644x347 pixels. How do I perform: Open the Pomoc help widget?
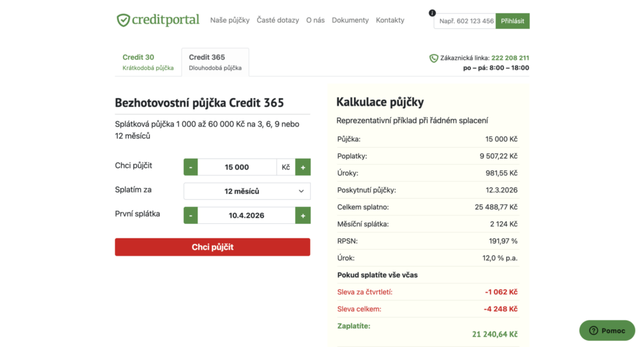607,331
